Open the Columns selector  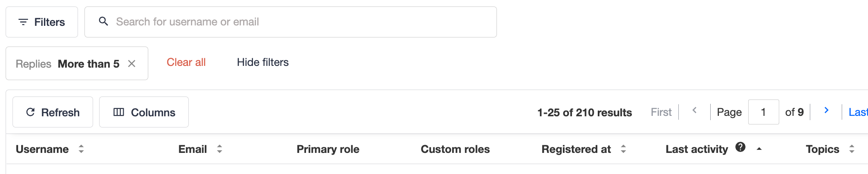(x=144, y=112)
